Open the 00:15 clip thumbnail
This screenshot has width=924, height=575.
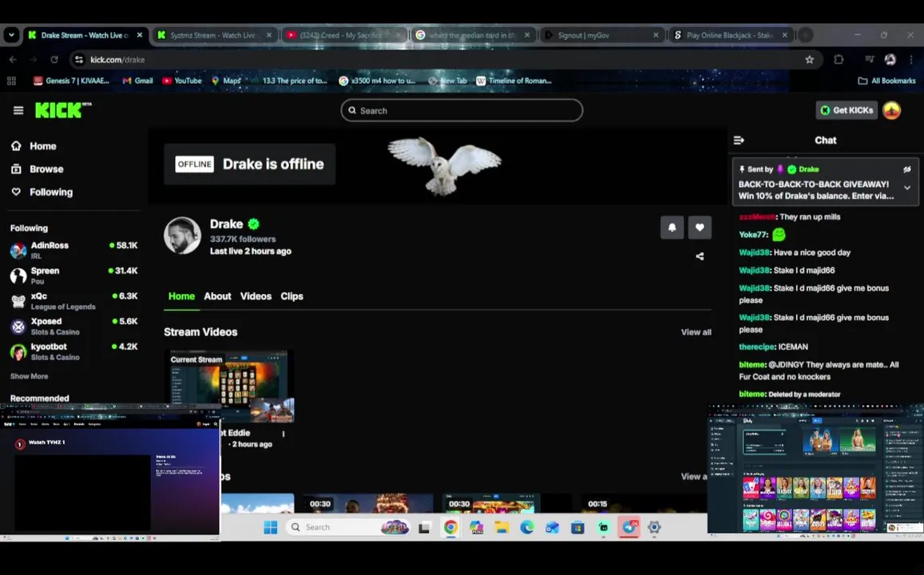click(644, 503)
